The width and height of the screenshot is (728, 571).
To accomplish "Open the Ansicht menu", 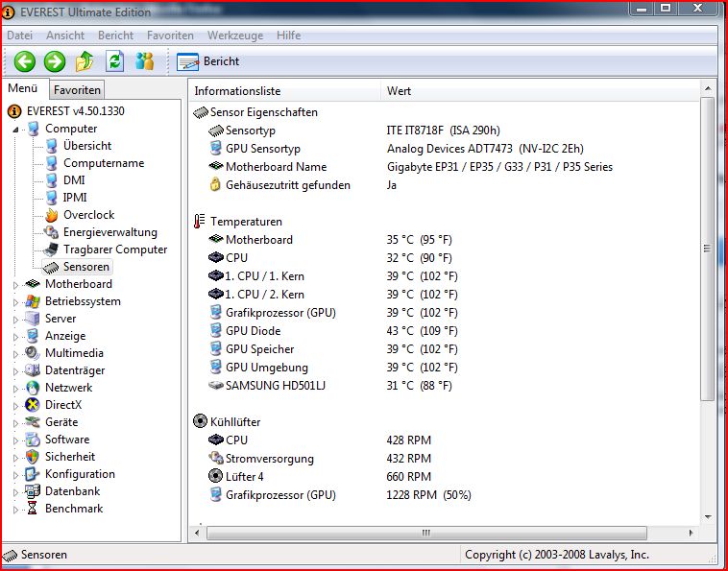I will [x=65, y=36].
